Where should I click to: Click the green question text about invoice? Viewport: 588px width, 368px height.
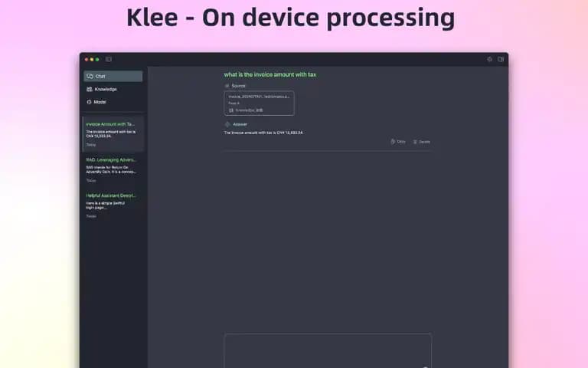(x=270, y=74)
